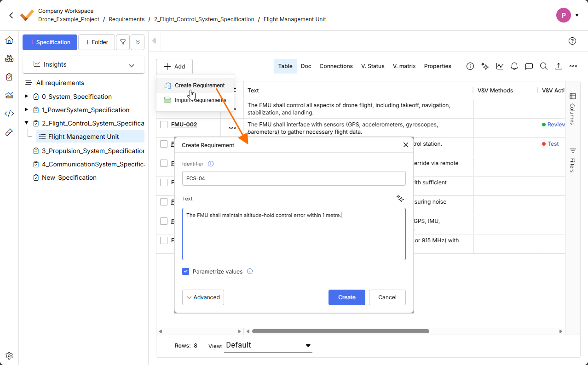The image size is (588, 365).
Task: Open the help question mark icon
Action: click(x=572, y=41)
